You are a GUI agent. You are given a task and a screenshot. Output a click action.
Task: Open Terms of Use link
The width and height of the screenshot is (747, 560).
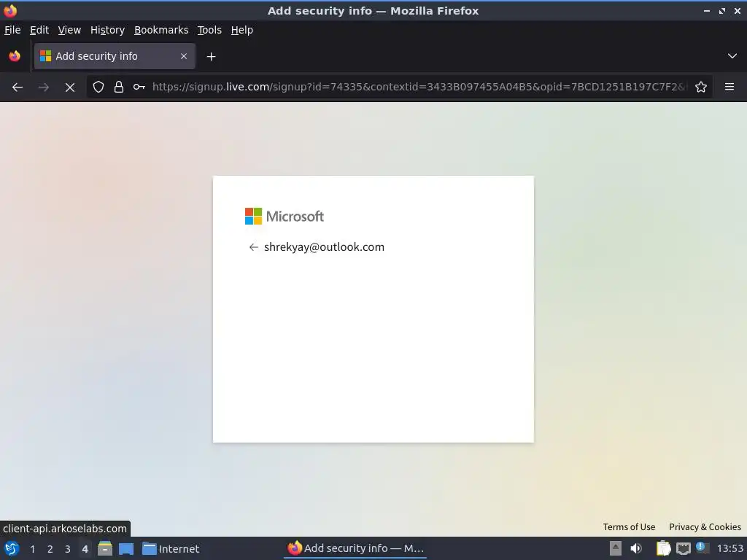tap(629, 526)
